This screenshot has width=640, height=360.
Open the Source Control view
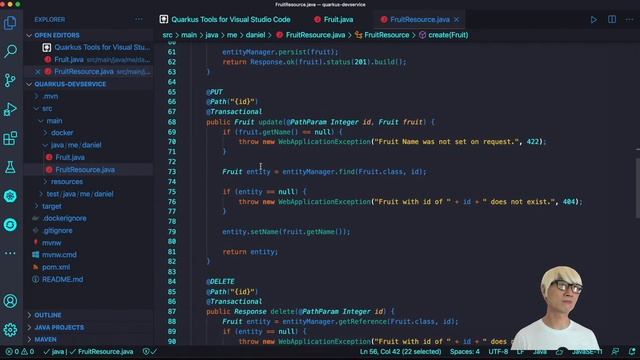click(x=10, y=80)
